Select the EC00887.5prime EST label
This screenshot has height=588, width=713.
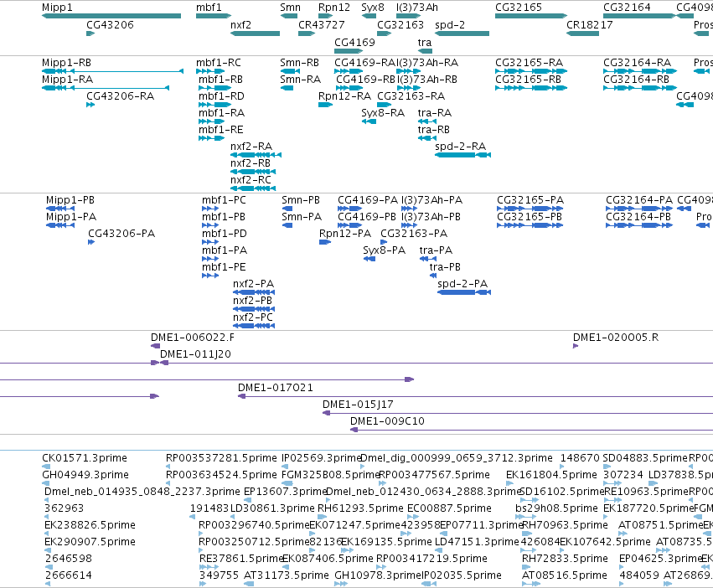449,508
